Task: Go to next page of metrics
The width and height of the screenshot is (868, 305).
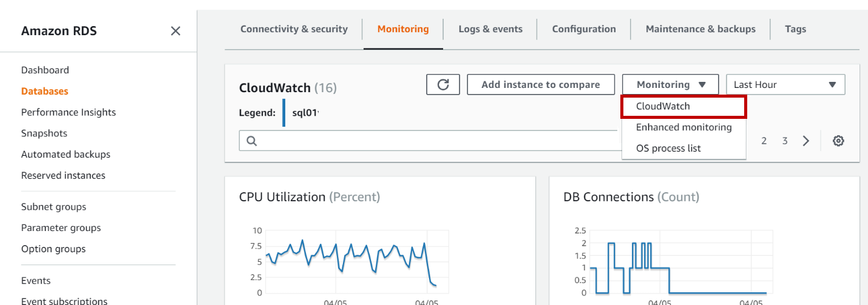Action: [x=806, y=141]
